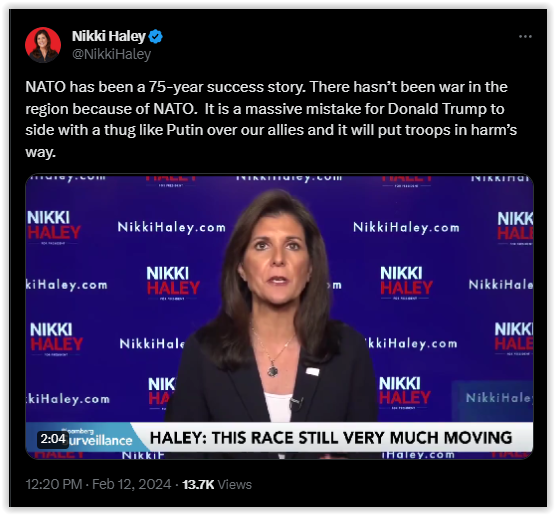
Task: Click the blue verified checkmark badge
Action: pos(156,36)
